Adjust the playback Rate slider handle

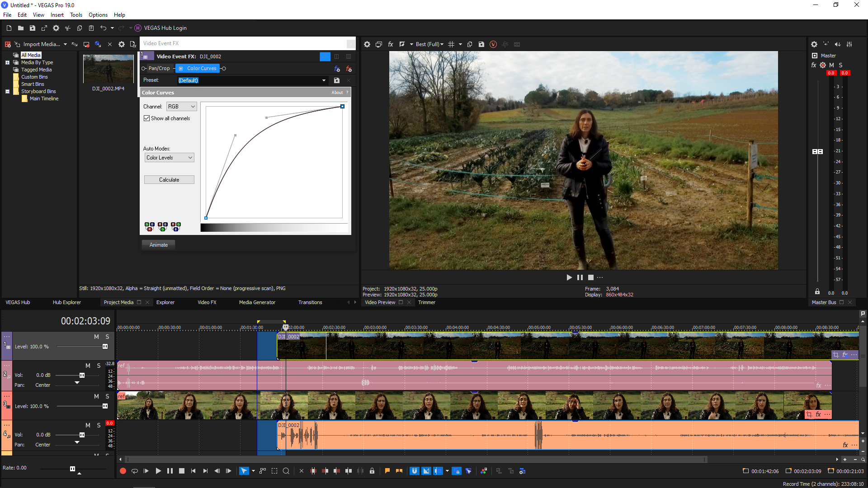point(72,469)
